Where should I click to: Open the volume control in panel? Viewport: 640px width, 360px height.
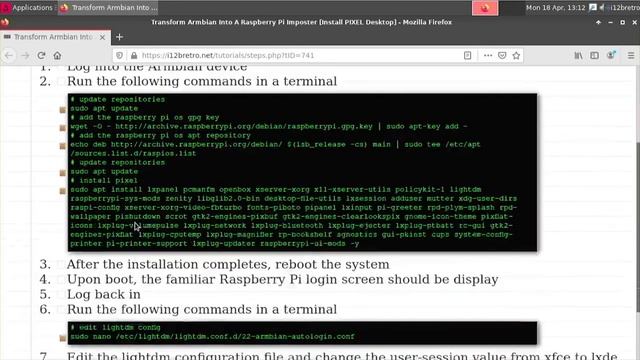point(602,7)
